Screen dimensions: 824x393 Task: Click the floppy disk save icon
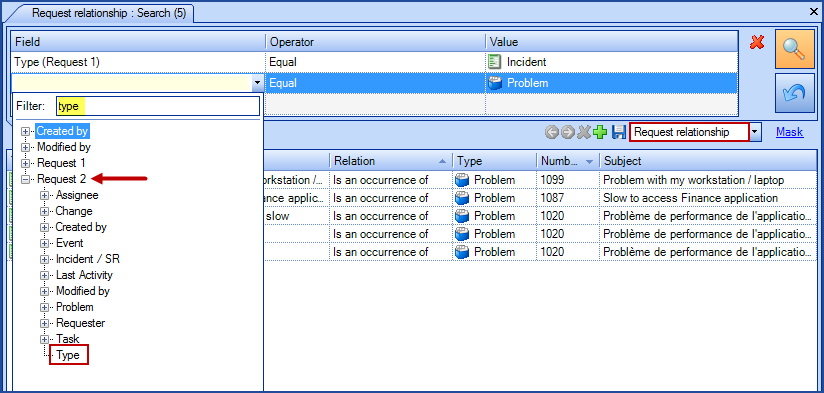pyautogui.click(x=618, y=132)
